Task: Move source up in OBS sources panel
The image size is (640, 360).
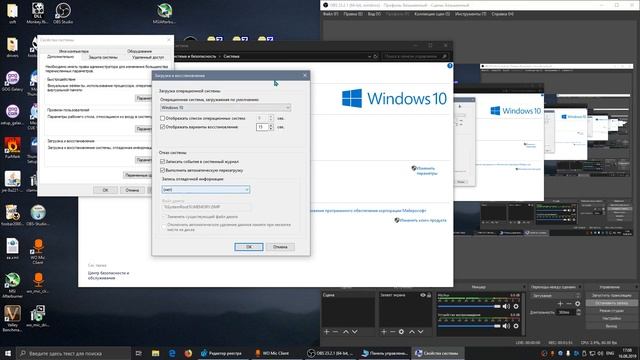Action: click(411, 332)
